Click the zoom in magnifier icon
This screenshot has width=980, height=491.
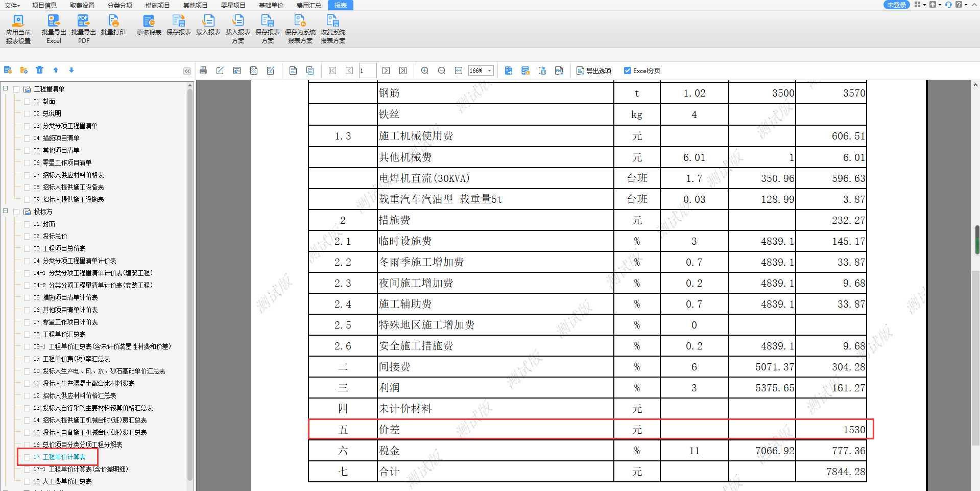tap(424, 71)
